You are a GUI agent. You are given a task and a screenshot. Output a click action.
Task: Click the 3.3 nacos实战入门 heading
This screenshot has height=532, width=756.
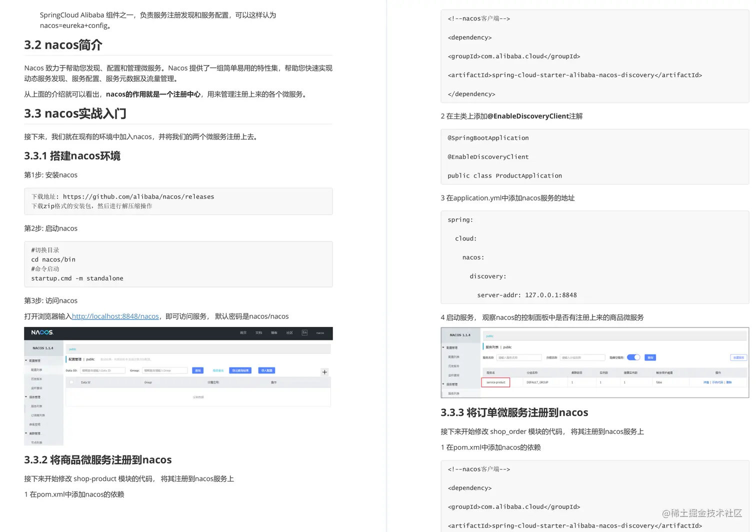point(75,113)
